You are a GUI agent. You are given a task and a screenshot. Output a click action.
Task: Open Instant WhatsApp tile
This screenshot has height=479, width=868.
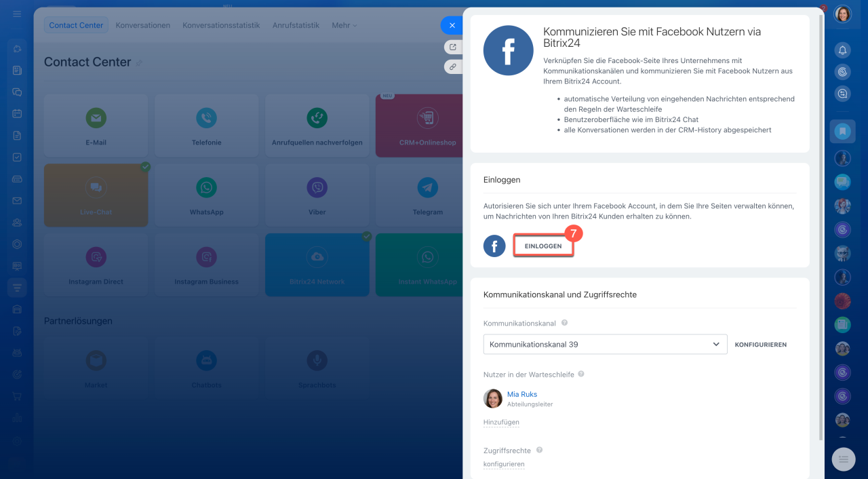tap(418, 265)
